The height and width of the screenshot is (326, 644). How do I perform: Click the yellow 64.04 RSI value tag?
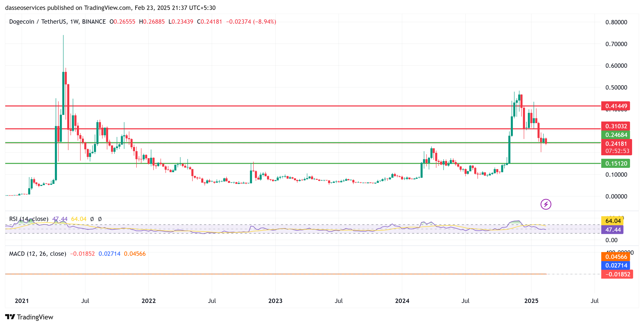(x=613, y=221)
